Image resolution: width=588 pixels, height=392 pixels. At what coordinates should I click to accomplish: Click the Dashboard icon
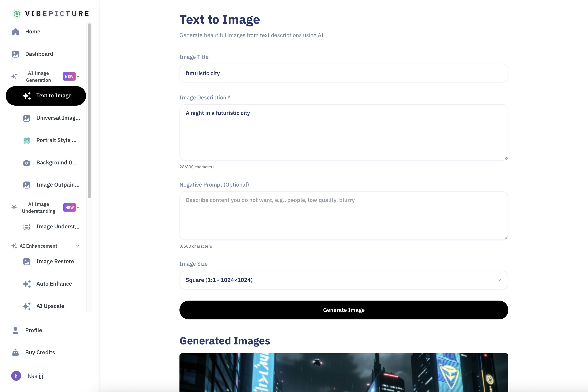(x=15, y=54)
